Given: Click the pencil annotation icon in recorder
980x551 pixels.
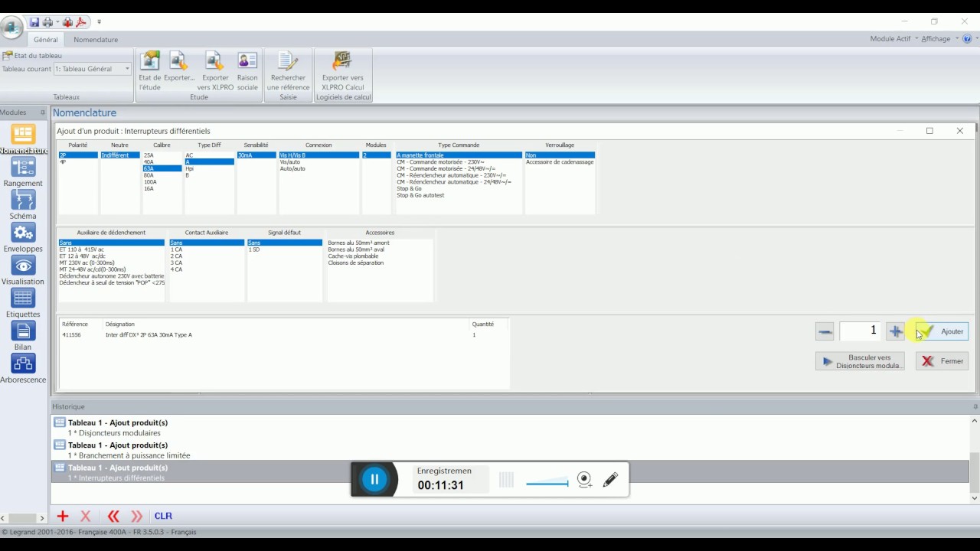Looking at the screenshot, I should [610, 480].
